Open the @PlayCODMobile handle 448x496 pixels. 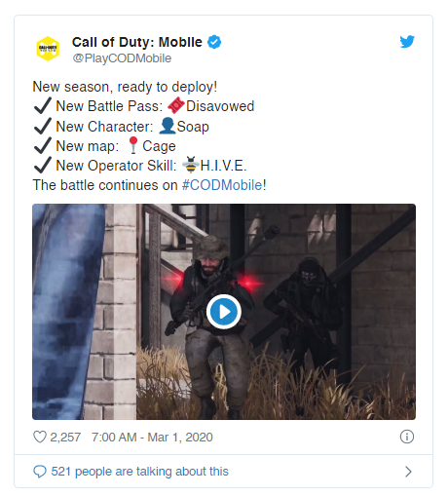point(122,58)
